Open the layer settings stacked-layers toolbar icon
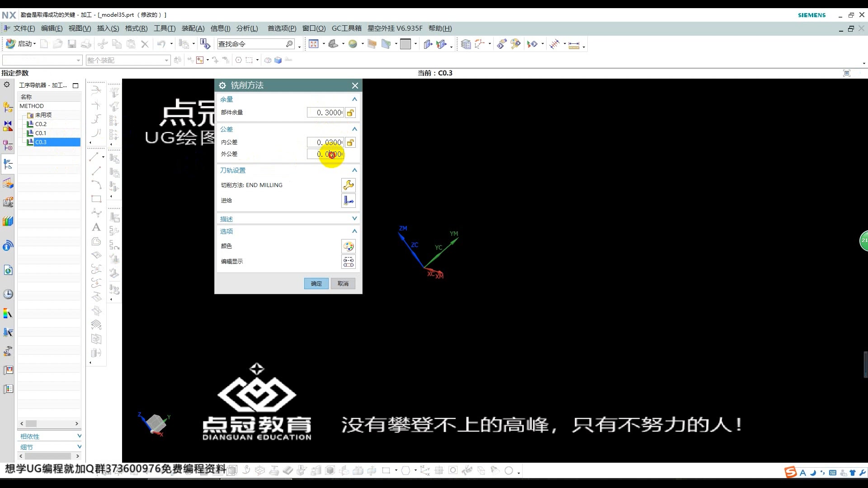The height and width of the screenshot is (488, 868). click(x=466, y=43)
